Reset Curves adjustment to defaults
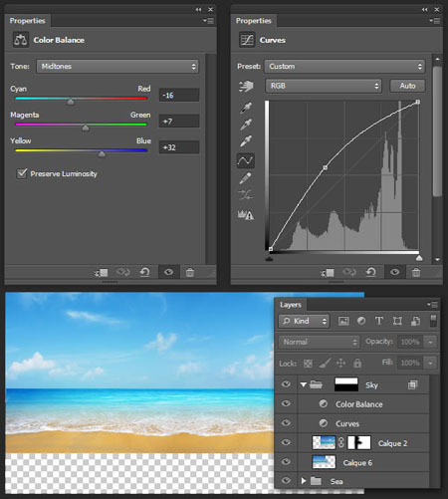 [371, 272]
